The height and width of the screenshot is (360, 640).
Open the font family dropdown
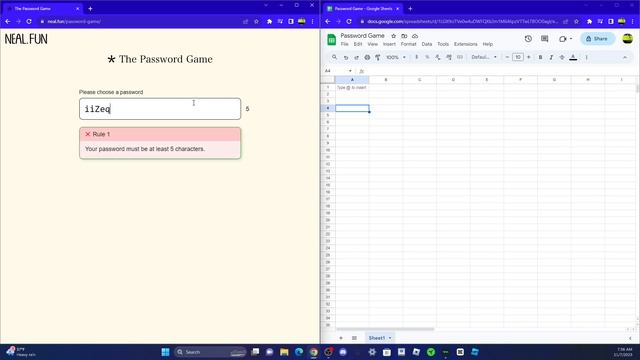[x=484, y=57]
